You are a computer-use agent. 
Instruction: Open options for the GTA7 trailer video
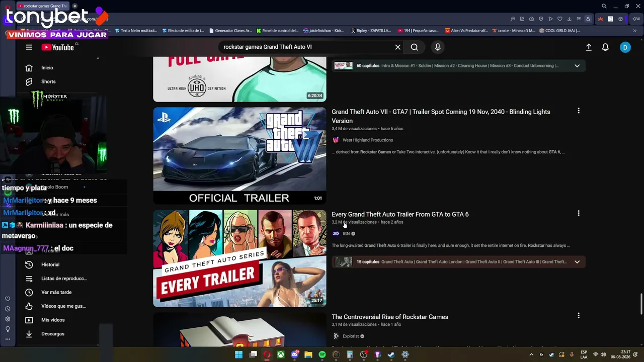pyautogui.click(x=579, y=111)
